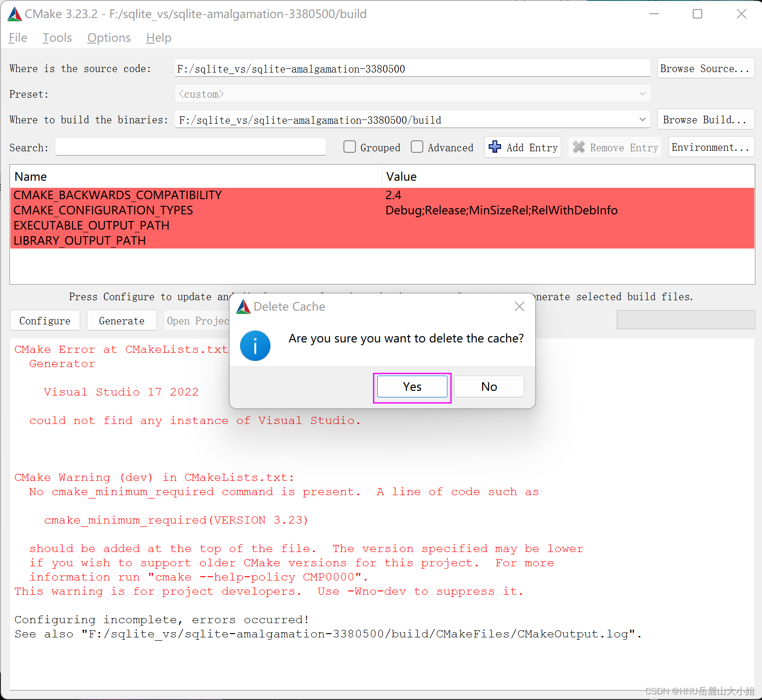
Task: Open the Environment settings button
Action: [x=711, y=147]
